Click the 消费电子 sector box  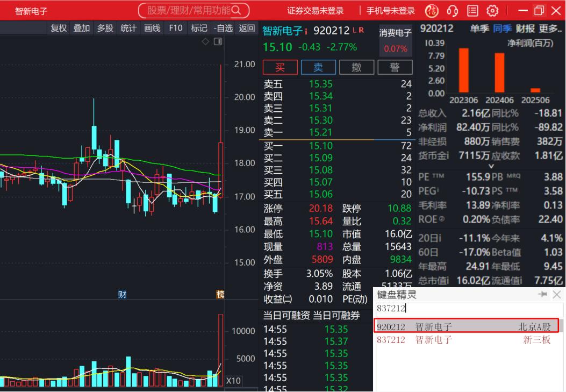pyautogui.click(x=395, y=40)
